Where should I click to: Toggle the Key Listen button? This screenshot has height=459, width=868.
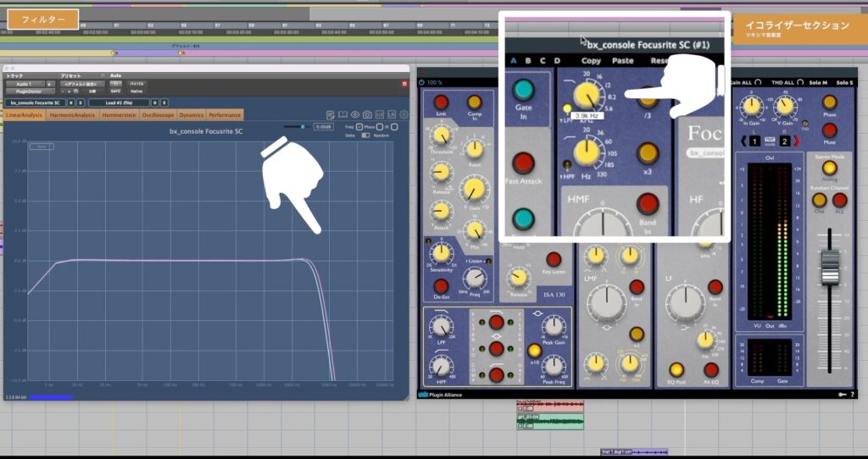[554, 259]
